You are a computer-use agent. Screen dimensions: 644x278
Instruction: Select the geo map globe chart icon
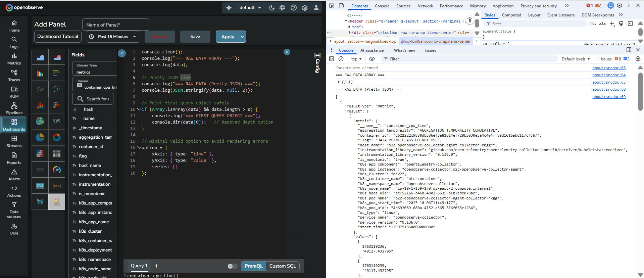[40, 121]
